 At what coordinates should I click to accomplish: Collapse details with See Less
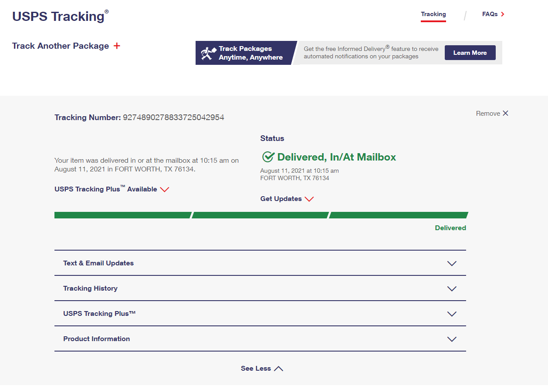261,369
